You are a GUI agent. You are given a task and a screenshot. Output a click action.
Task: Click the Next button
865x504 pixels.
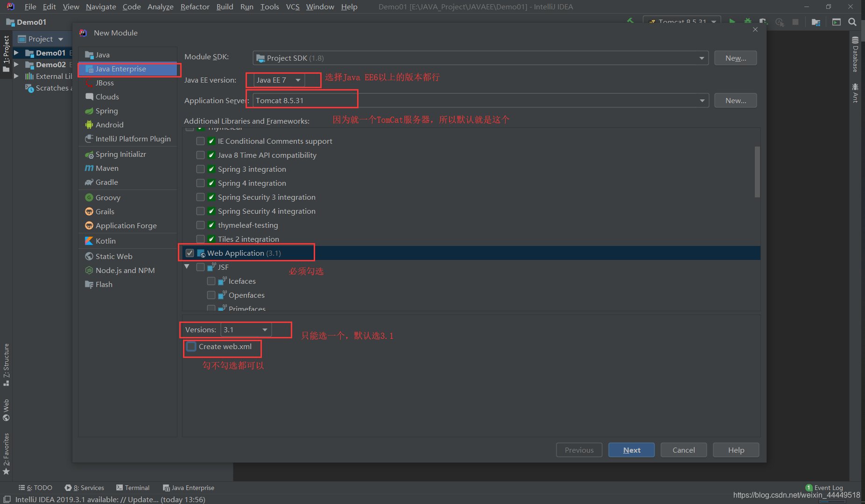click(x=632, y=450)
